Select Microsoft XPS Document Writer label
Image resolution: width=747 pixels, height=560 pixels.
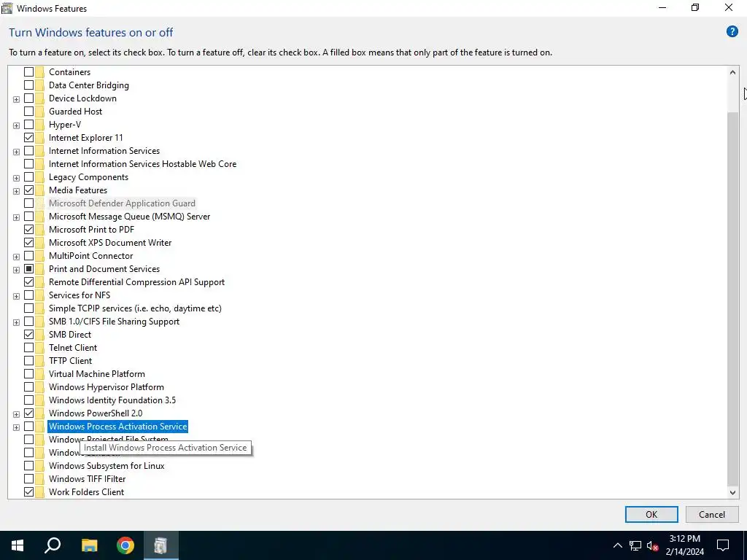pos(110,243)
